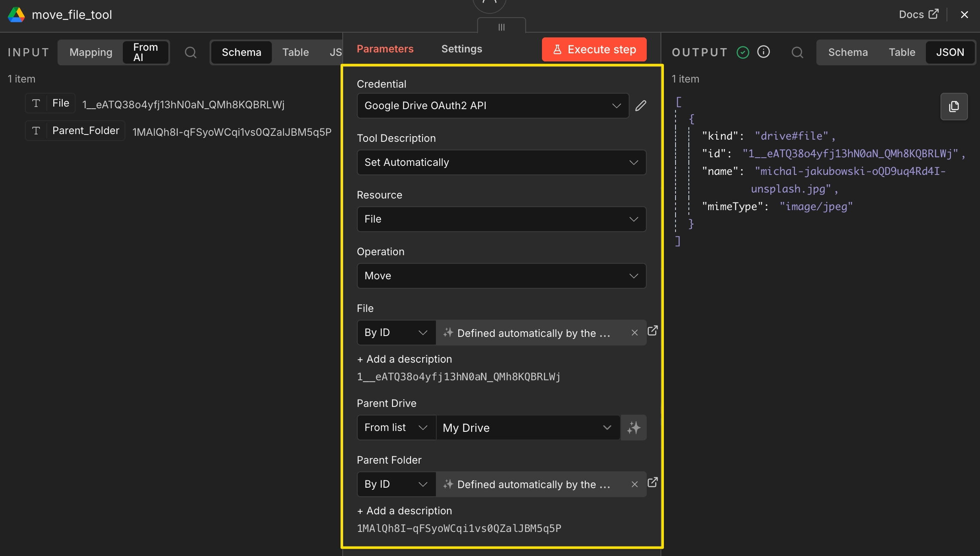
Task: Select Parent_Folder key in input schema
Action: point(86,131)
